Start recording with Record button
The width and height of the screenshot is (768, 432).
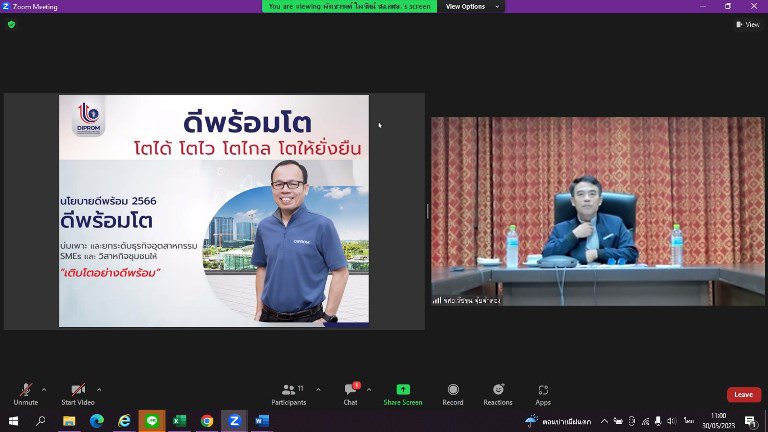[x=453, y=394]
